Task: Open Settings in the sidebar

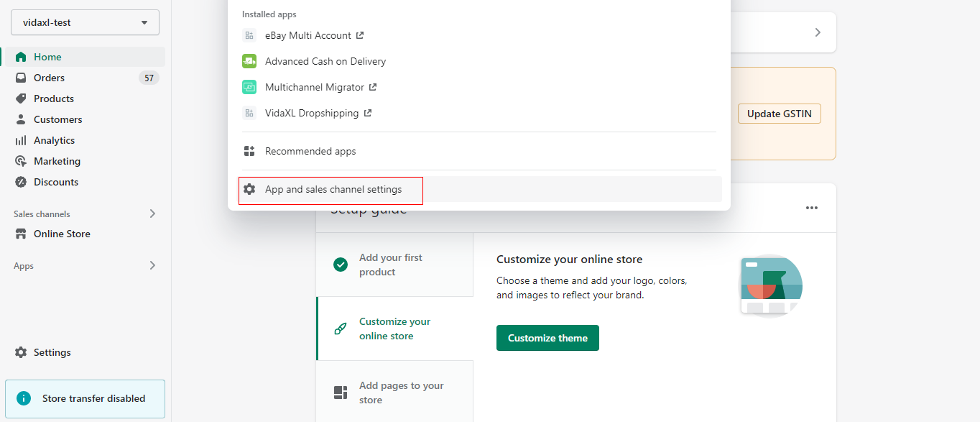Action: coord(85,352)
